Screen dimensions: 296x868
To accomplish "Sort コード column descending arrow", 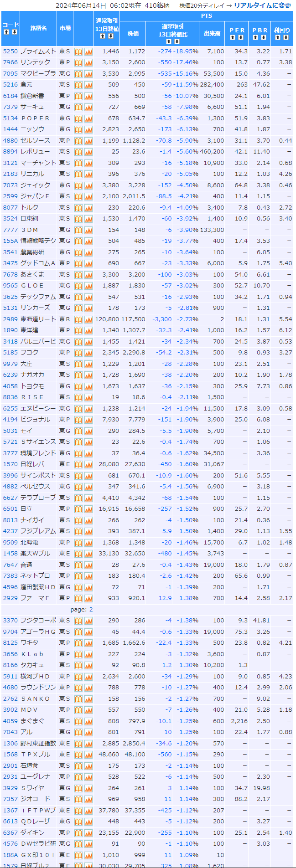I will 15,32.
